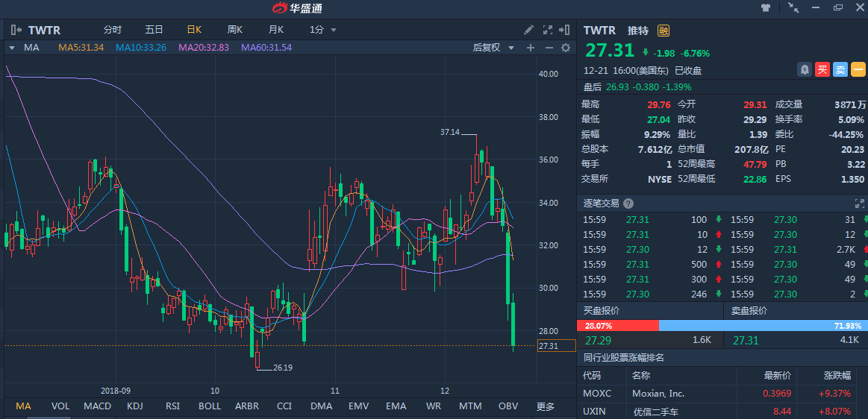Image resolution: width=868 pixels, height=419 pixels.
Task: Zoom in chart with plus icon
Action: (531, 48)
